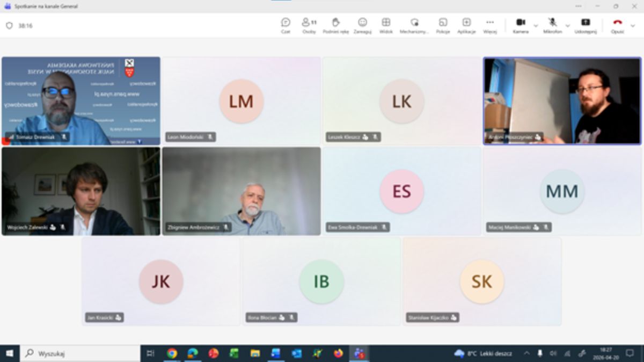The height and width of the screenshot is (362, 644).
Task: Select Zbigniew Ambrożewicz's video tile
Action: pos(241,191)
